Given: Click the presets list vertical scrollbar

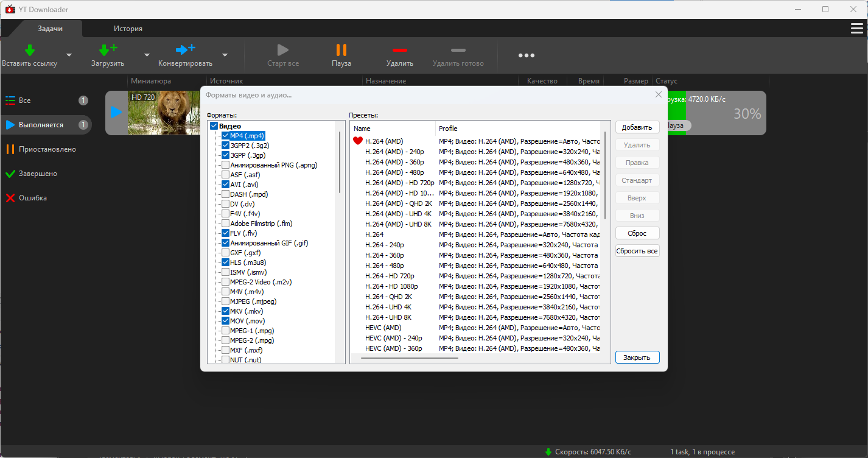Looking at the screenshot, I should coord(604,175).
